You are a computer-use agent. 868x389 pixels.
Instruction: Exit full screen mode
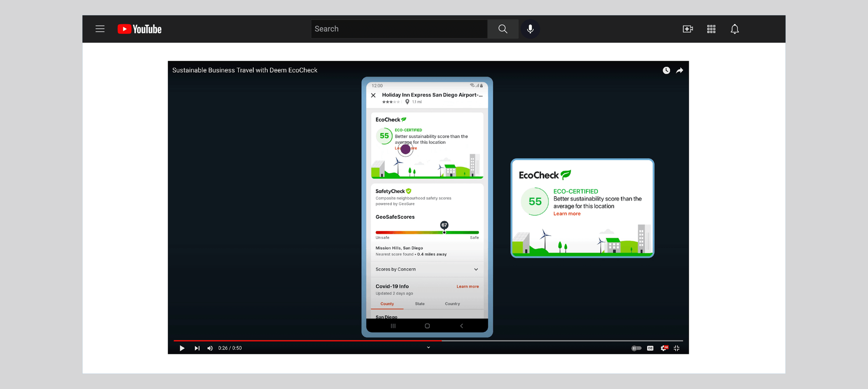(677, 348)
